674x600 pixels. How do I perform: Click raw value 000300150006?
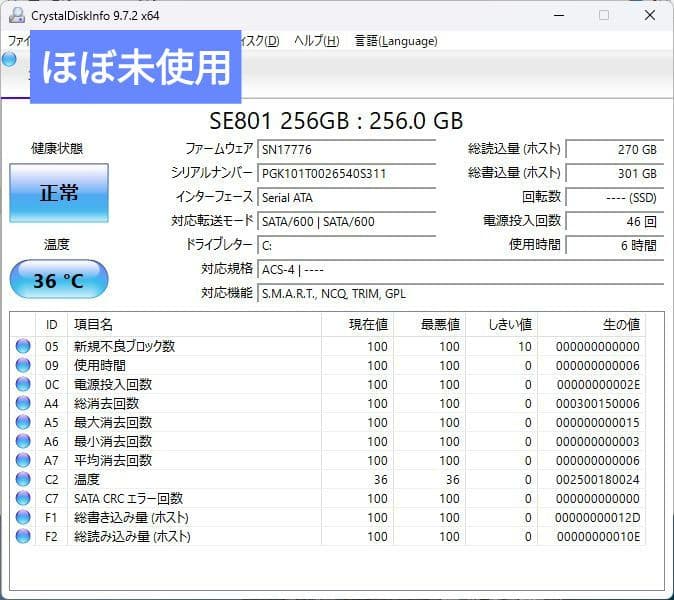pyautogui.click(x=597, y=403)
